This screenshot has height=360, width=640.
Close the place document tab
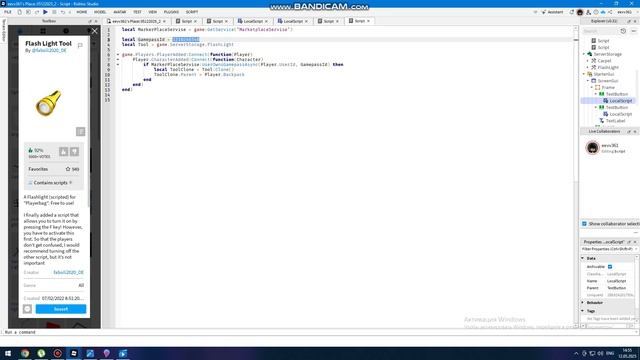(x=164, y=21)
